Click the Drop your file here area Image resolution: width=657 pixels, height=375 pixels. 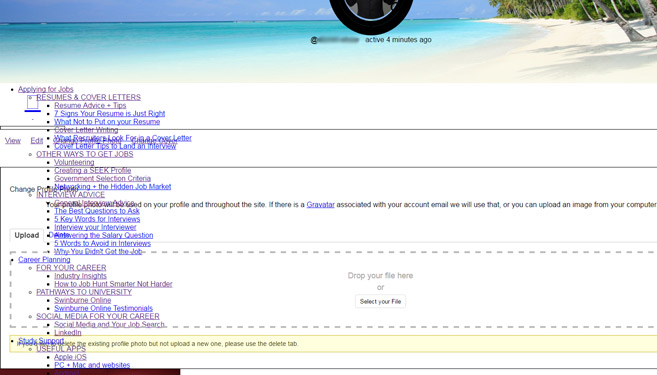pyautogui.click(x=380, y=276)
